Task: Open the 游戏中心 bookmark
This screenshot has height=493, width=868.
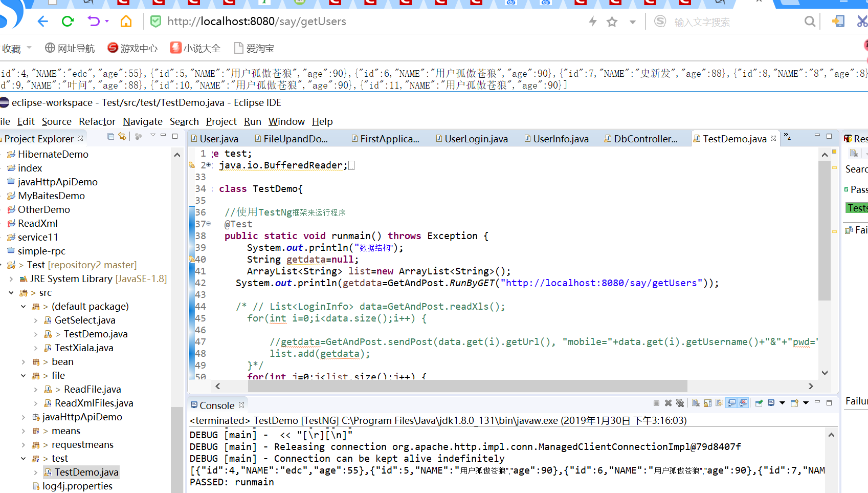Action: tap(132, 48)
